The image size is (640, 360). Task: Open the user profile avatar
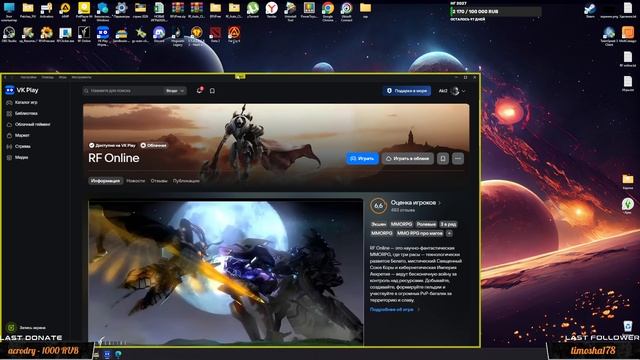click(455, 91)
